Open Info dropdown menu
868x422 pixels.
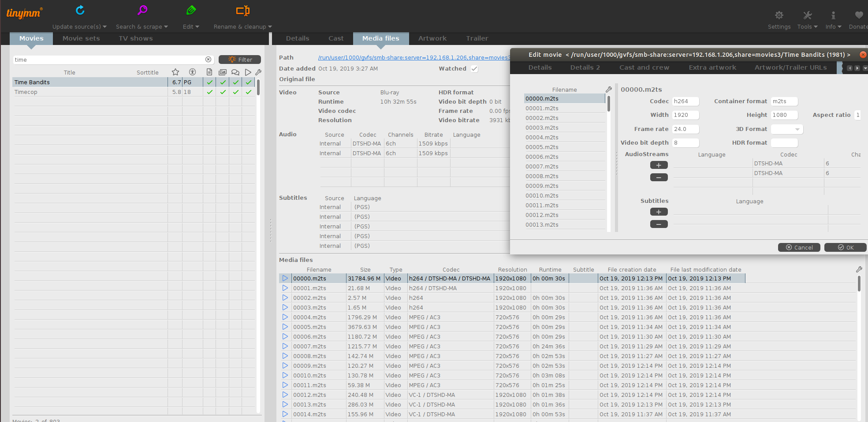(x=839, y=27)
